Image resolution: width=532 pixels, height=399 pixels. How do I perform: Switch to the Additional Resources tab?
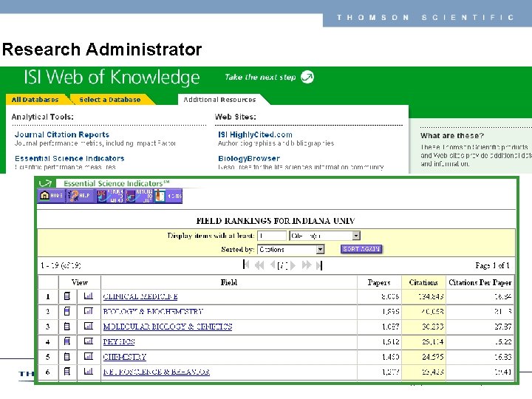[219, 100]
